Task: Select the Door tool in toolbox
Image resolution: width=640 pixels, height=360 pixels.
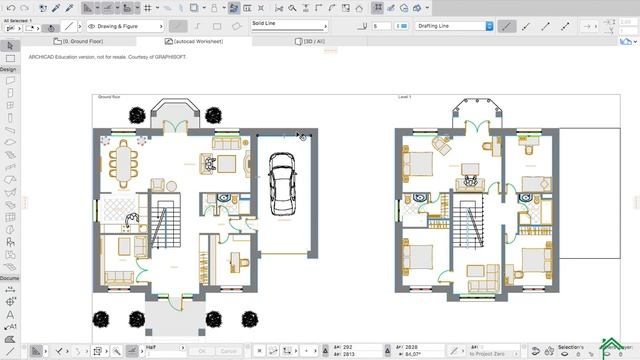Action: point(10,93)
